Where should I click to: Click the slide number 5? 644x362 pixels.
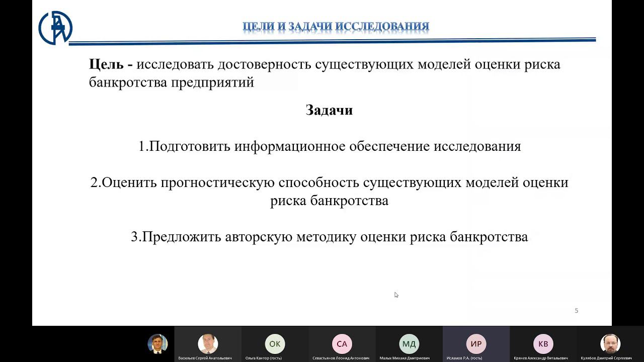coord(577,311)
